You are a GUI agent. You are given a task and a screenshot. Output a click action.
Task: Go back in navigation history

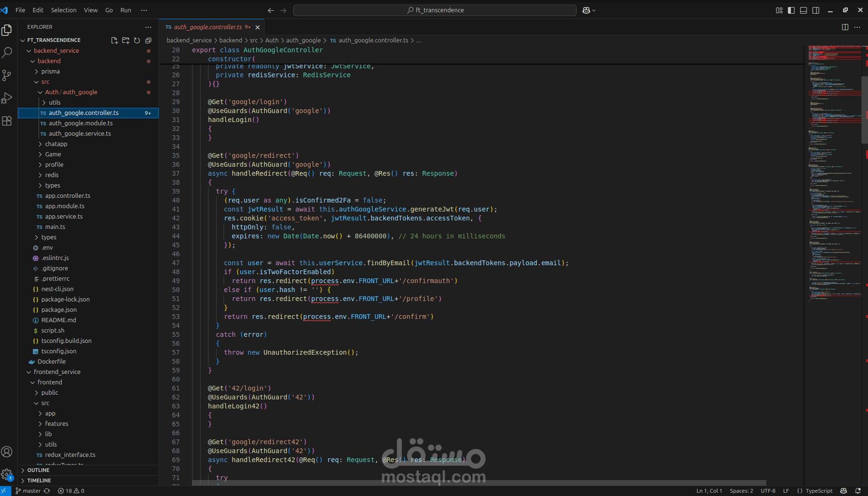(271, 10)
